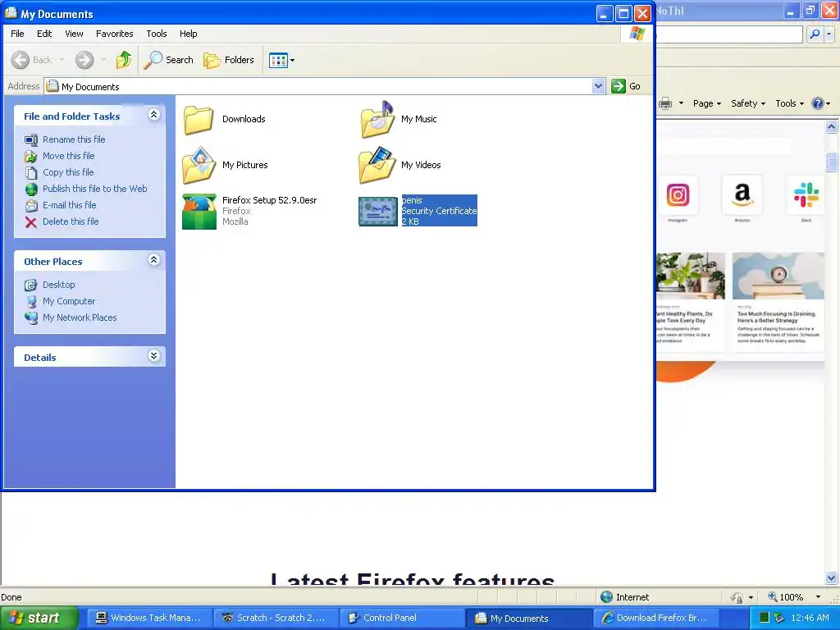This screenshot has width=840, height=630.
Task: Open Page menu in Internet Explorer
Action: pos(706,103)
